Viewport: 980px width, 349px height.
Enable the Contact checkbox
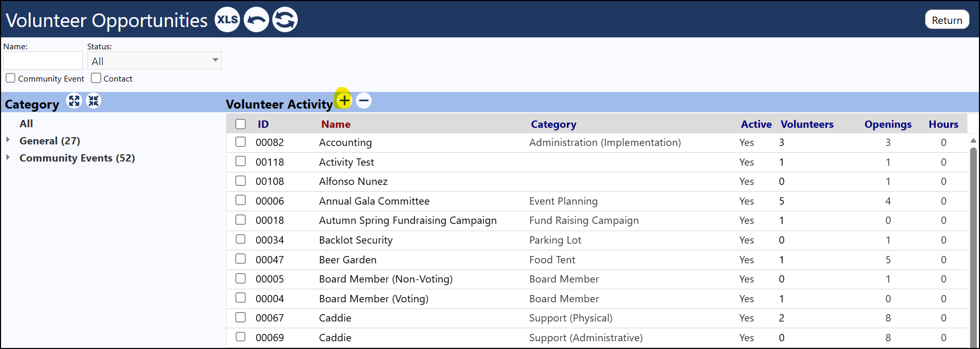pyautogui.click(x=96, y=78)
